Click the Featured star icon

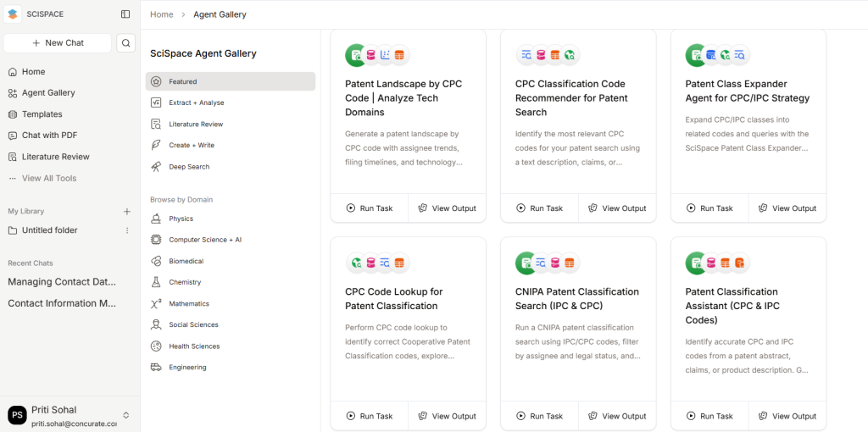(x=156, y=81)
